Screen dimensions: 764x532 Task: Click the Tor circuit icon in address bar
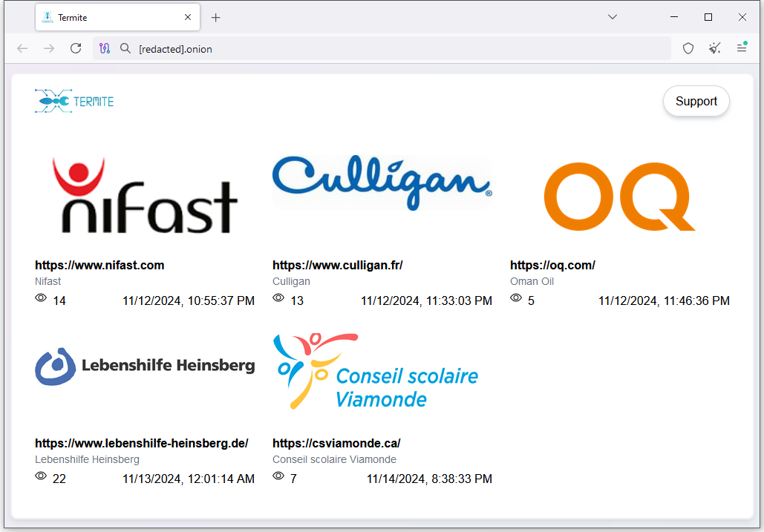coord(105,49)
